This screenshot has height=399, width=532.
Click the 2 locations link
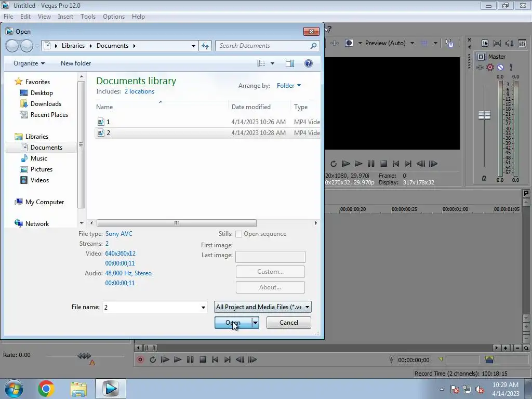(x=139, y=91)
